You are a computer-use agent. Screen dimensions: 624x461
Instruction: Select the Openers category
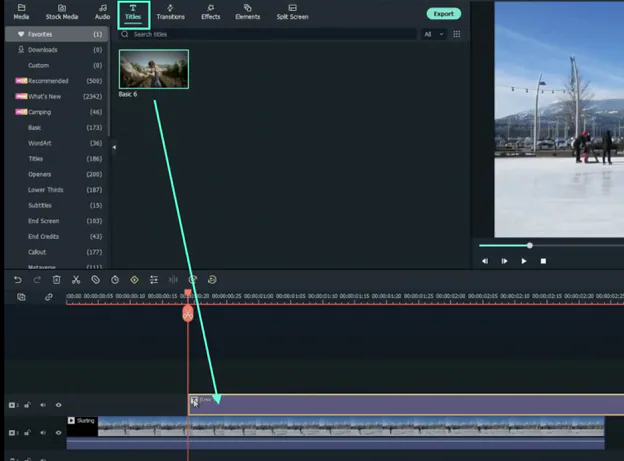click(x=56, y=174)
